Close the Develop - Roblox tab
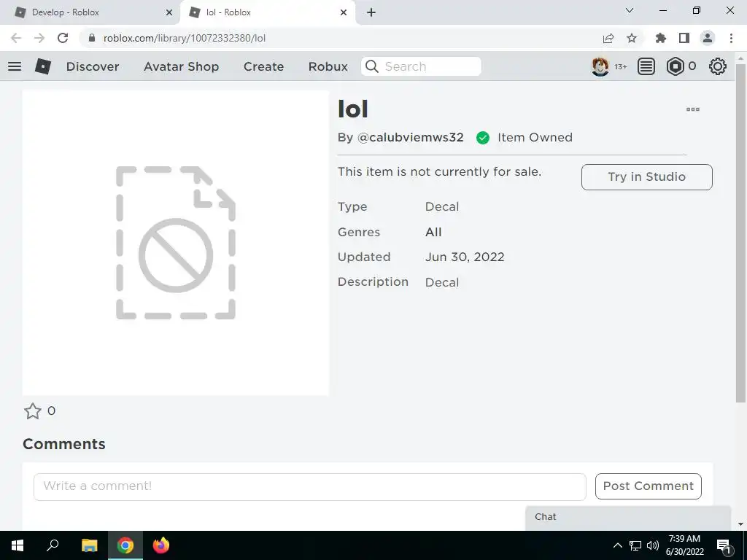This screenshot has height=560, width=747. (169, 12)
